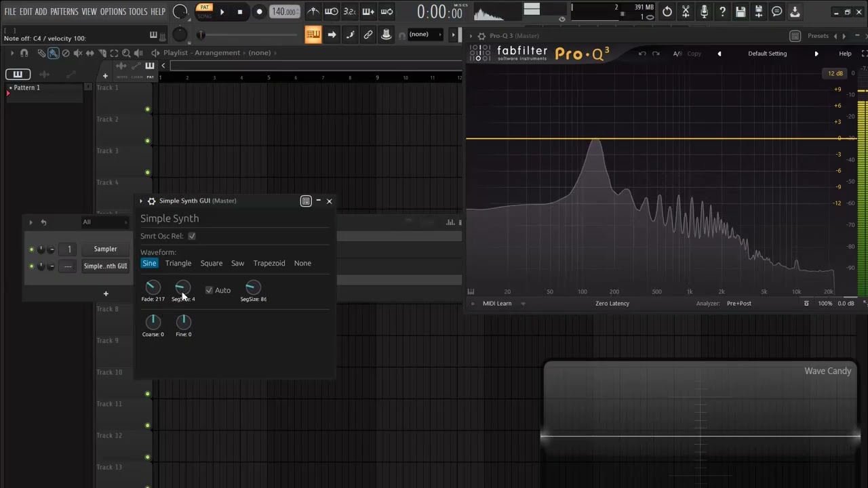Select the playlist pencil draw tool
Screen dimensions: 868x488
tap(41, 53)
